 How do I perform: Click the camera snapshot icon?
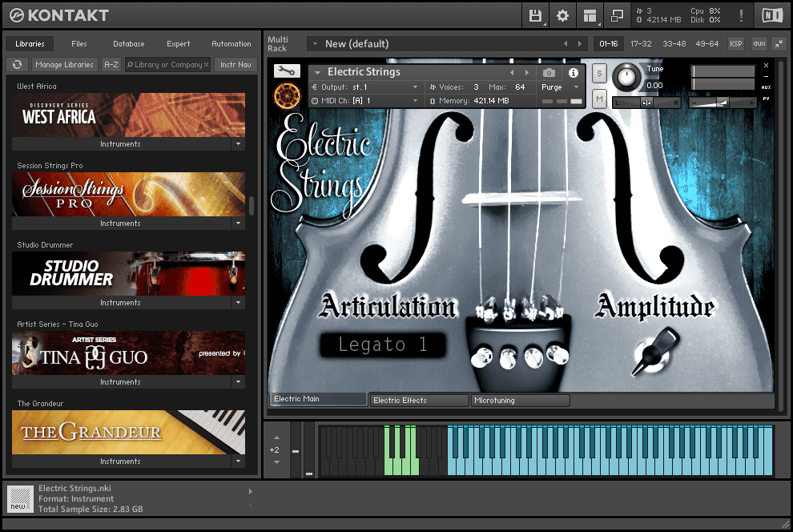548,73
